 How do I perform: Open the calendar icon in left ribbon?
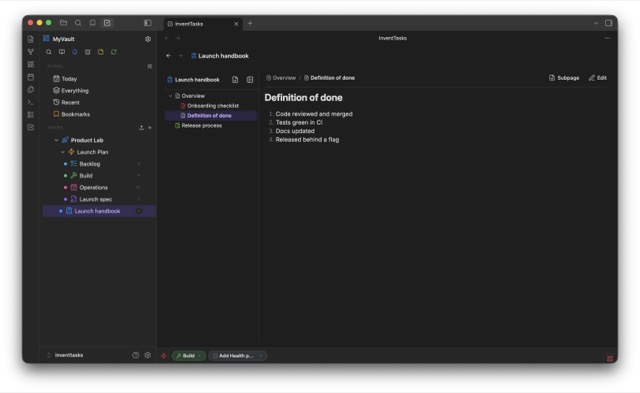pyautogui.click(x=31, y=77)
